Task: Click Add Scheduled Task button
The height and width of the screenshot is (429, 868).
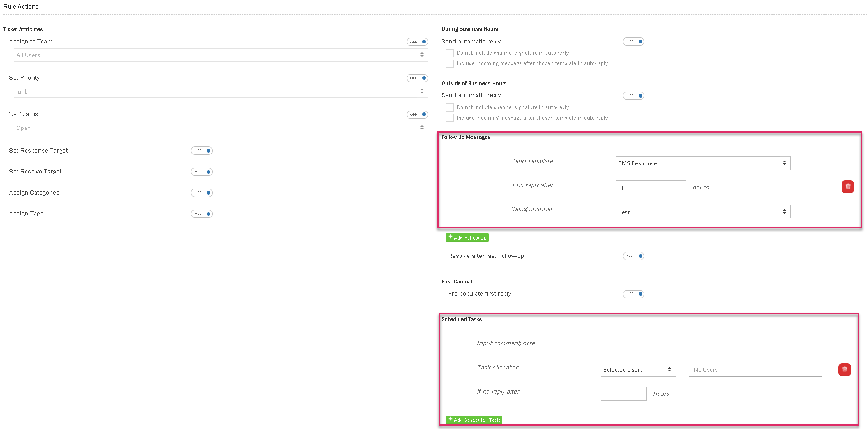Action: point(474,420)
